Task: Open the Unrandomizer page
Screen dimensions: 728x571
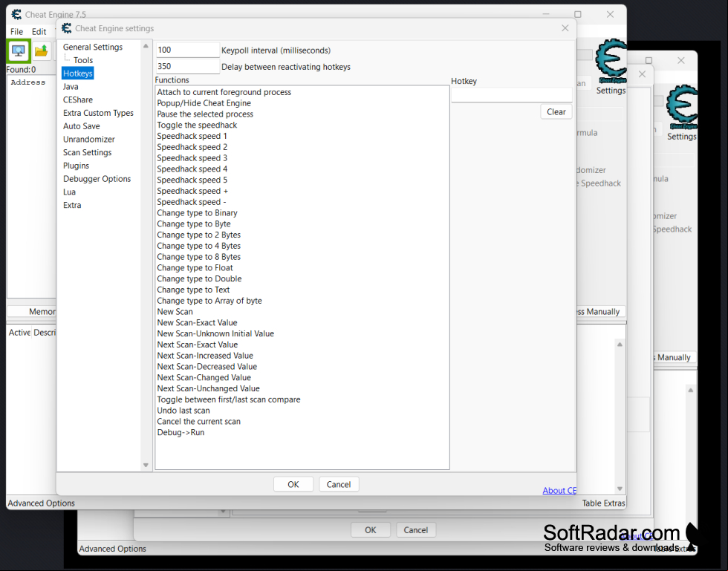Action: point(89,140)
